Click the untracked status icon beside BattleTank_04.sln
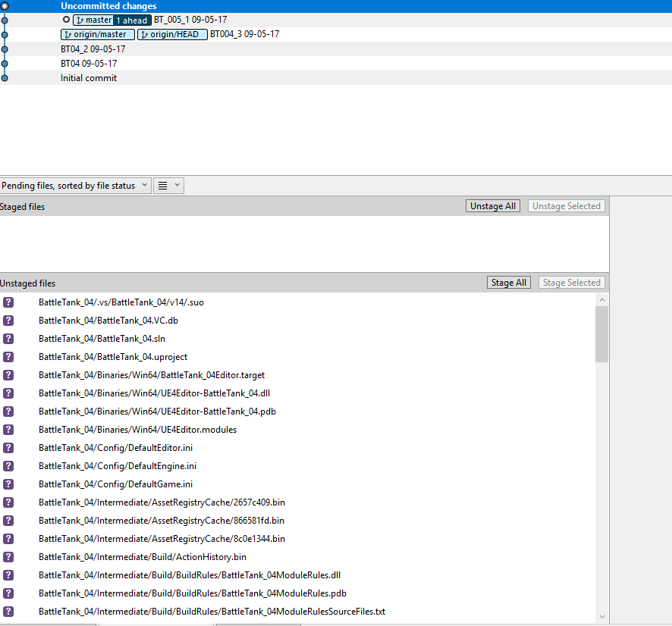672x626 pixels. pyautogui.click(x=8, y=339)
